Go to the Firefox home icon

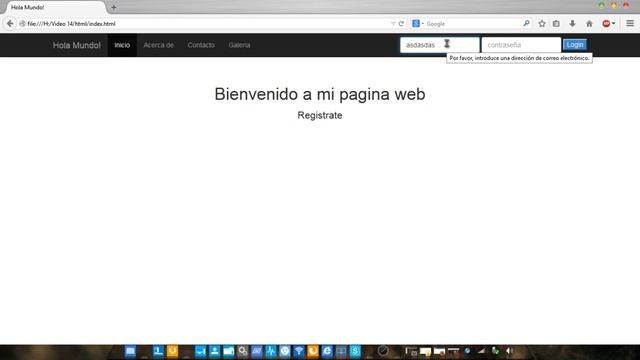point(589,24)
